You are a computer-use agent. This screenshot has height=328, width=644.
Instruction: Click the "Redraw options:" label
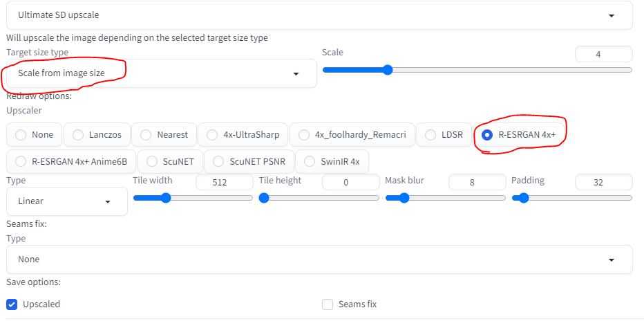tap(39, 96)
